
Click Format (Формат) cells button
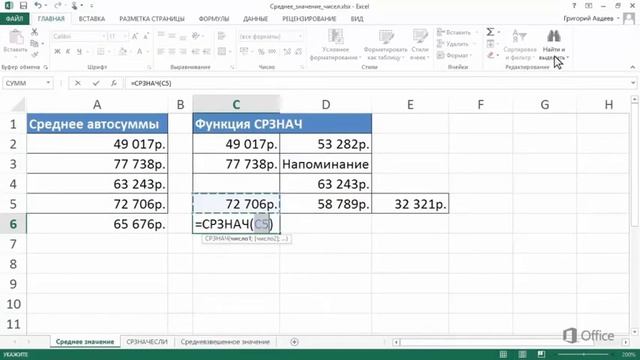click(x=454, y=55)
